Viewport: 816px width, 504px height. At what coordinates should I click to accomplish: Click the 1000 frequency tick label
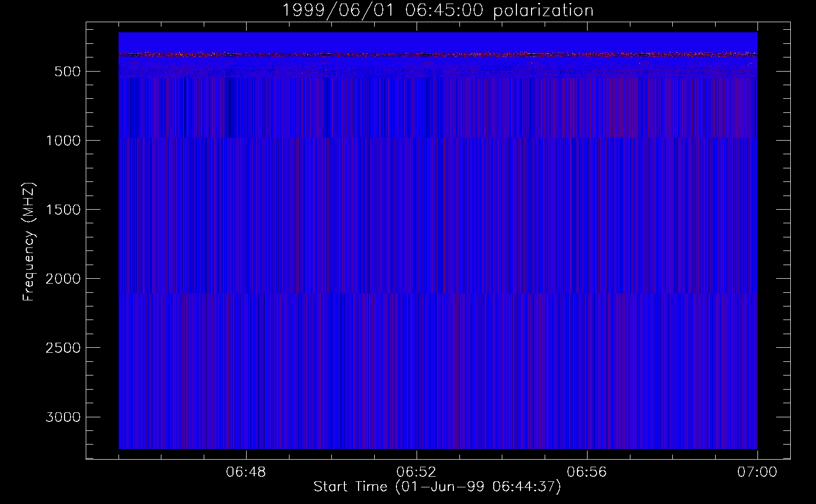[x=63, y=141]
